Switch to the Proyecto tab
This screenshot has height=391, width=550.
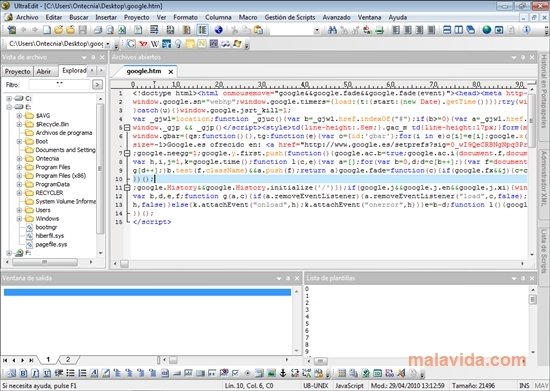(x=18, y=71)
